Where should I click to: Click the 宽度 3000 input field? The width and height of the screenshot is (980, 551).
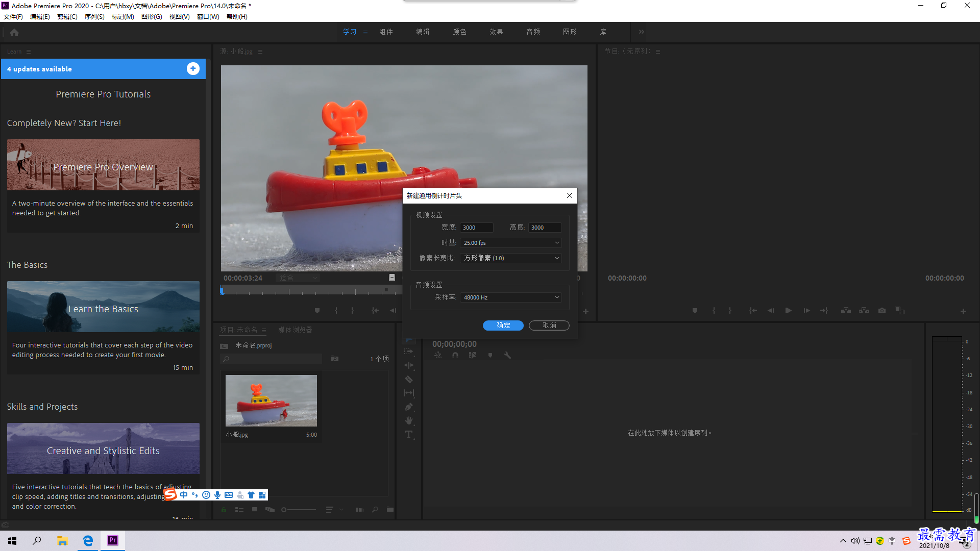click(x=477, y=228)
